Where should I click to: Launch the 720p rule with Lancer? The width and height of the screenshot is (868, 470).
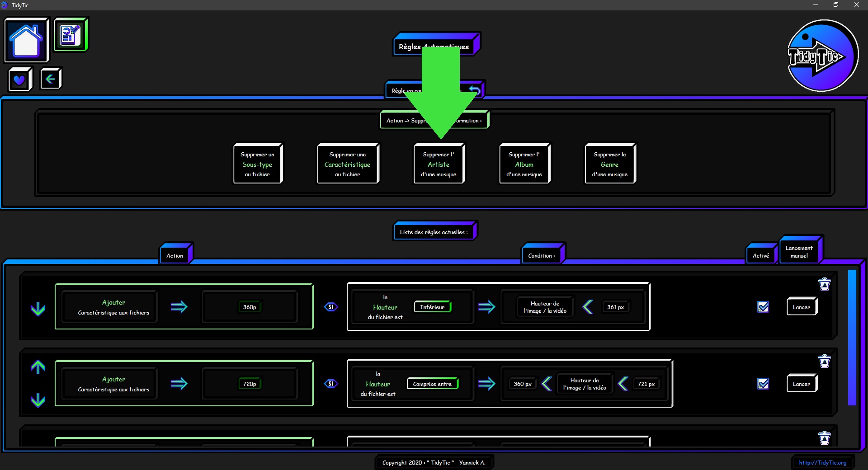[802, 384]
